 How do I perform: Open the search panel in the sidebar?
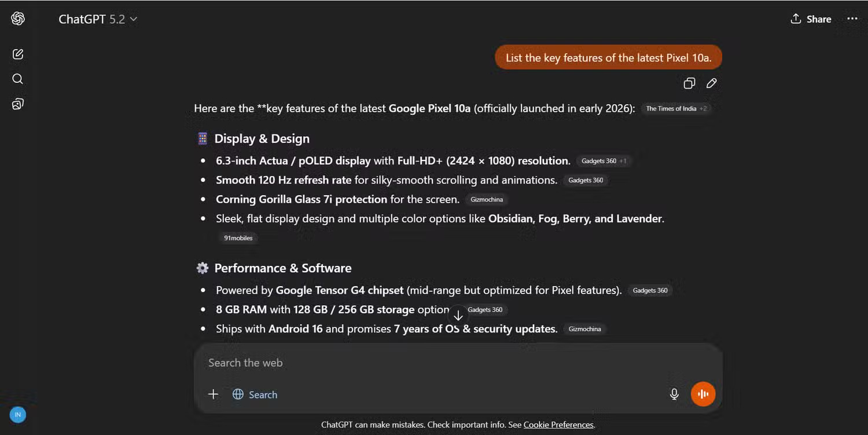pos(17,79)
